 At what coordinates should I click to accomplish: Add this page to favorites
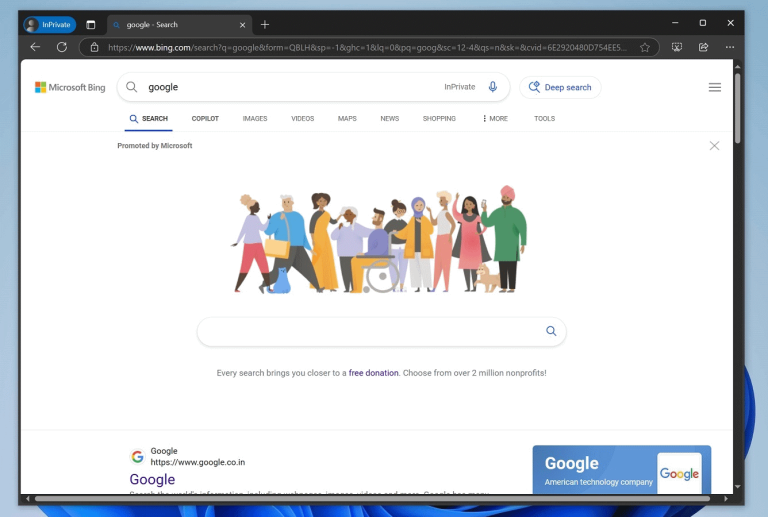click(x=645, y=47)
